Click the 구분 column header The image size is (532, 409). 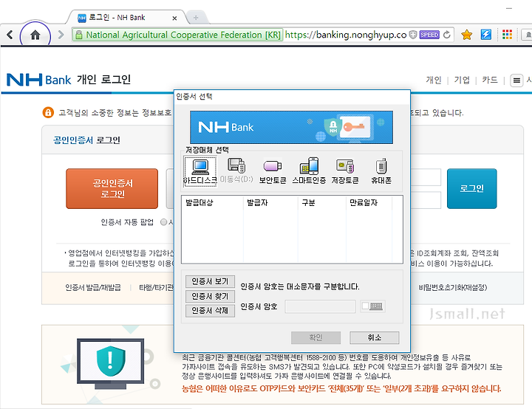tap(322, 203)
